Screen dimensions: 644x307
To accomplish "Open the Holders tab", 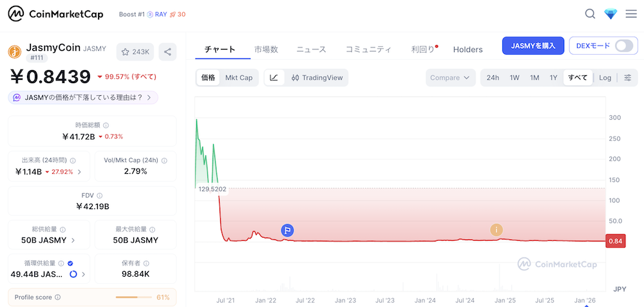I will click(x=468, y=50).
